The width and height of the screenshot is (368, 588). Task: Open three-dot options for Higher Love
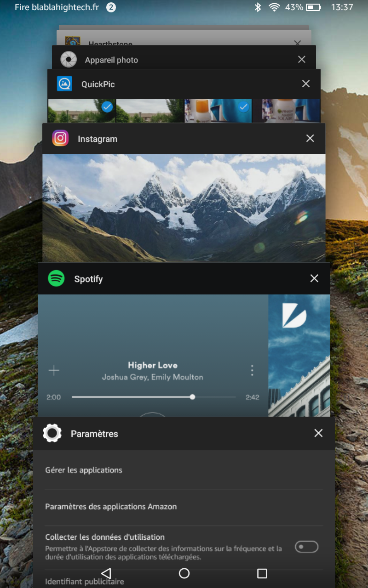[x=252, y=370]
